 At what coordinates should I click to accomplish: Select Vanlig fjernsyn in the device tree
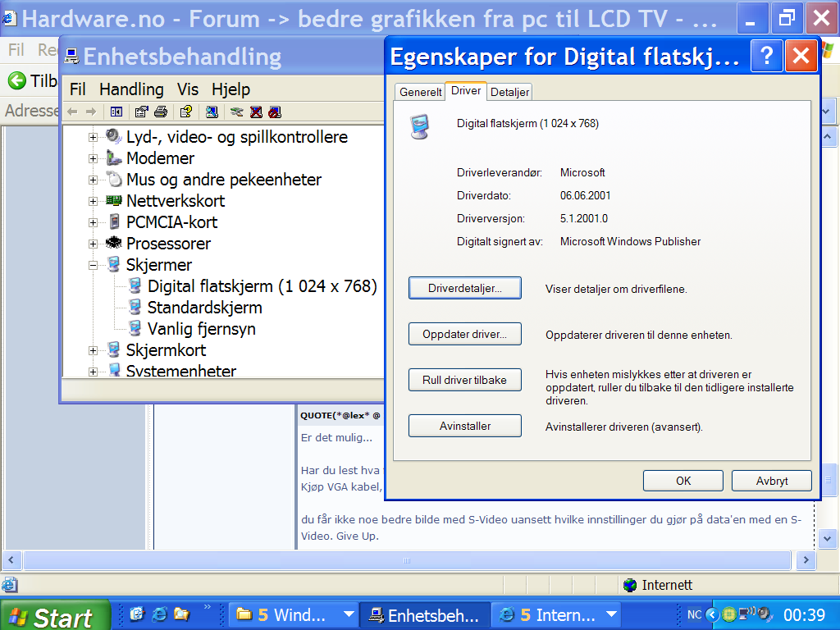202,329
